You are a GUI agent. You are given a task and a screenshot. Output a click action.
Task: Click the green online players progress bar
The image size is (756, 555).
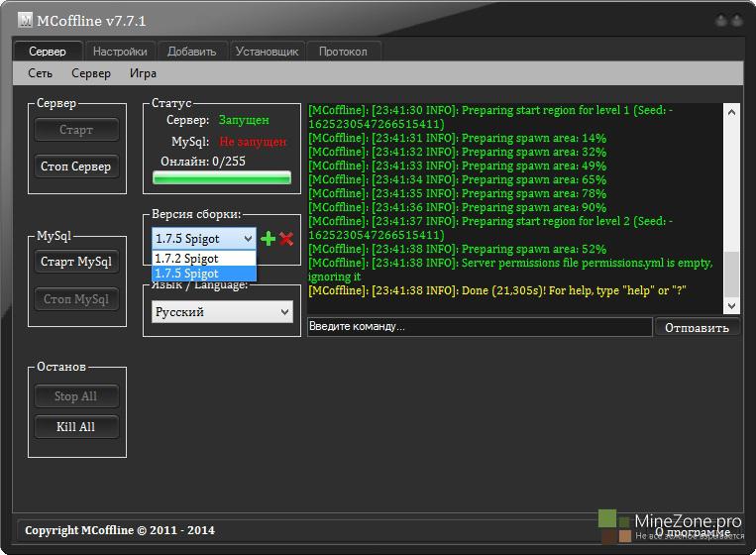(221, 178)
